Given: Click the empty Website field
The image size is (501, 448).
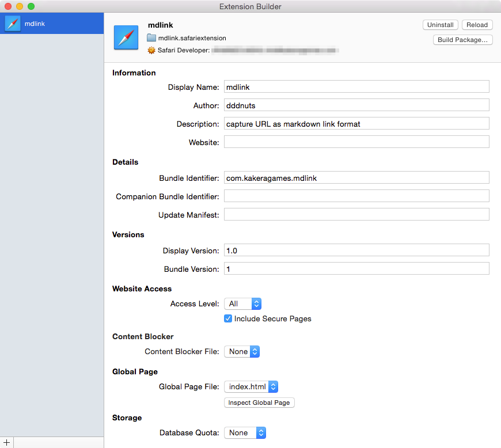Looking at the screenshot, I should click(355, 141).
